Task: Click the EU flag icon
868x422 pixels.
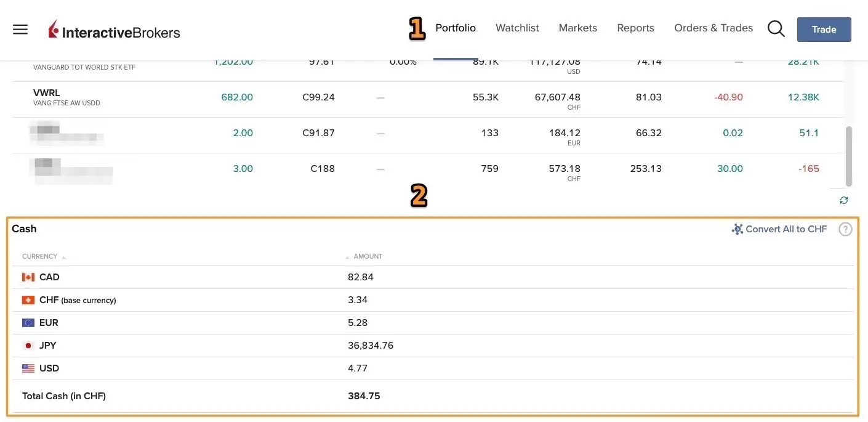Action: (28, 323)
